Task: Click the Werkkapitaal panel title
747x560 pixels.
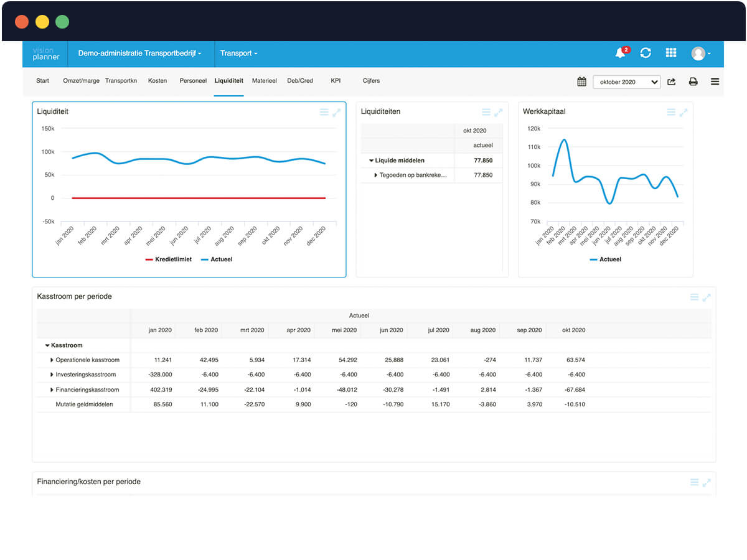Action: pos(544,112)
